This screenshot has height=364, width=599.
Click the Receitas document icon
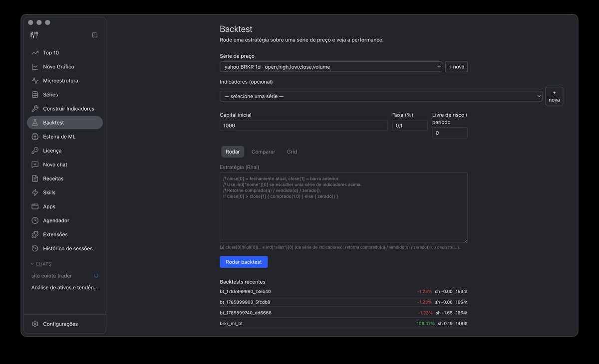[35, 179]
